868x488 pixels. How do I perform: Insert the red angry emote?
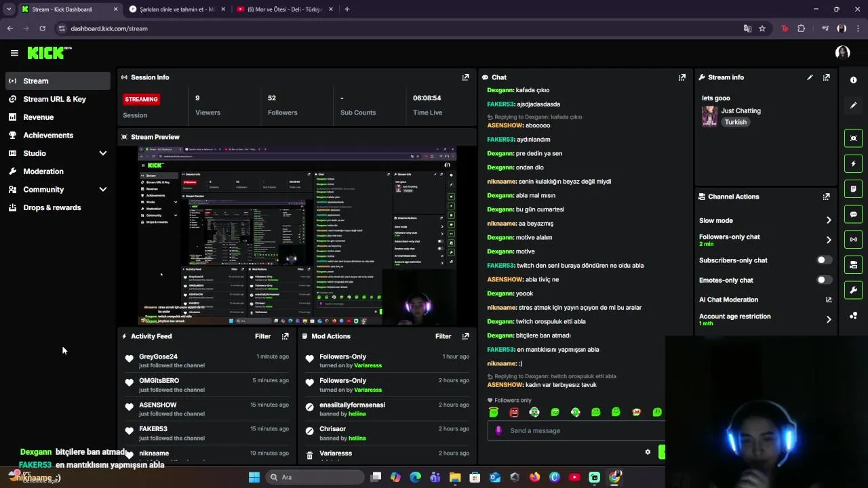pyautogui.click(x=514, y=412)
